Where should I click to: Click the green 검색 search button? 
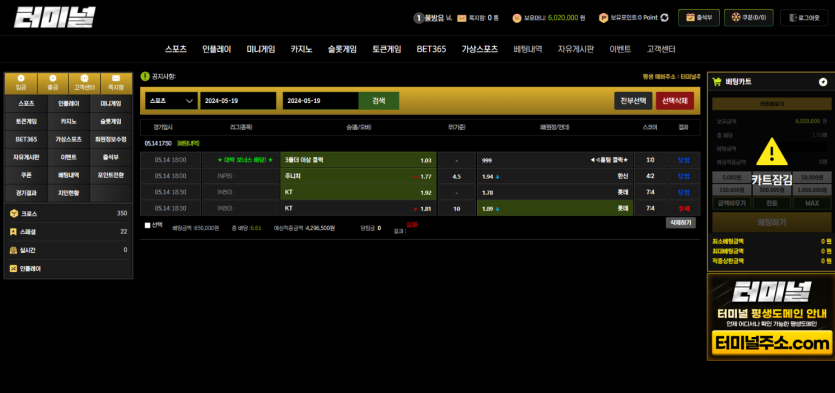click(x=379, y=101)
